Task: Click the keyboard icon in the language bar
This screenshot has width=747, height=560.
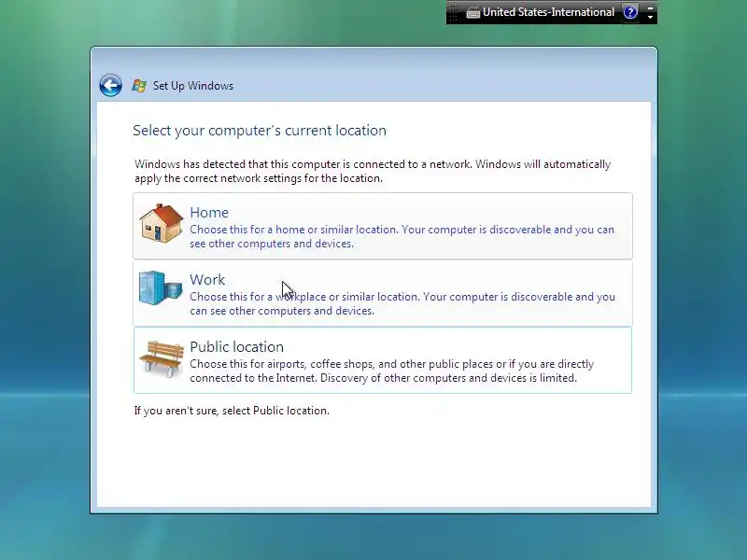Action: pyautogui.click(x=472, y=13)
